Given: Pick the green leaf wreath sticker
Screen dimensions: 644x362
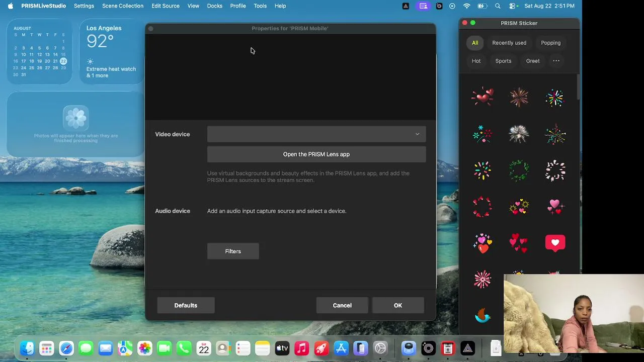Looking at the screenshot, I should pyautogui.click(x=519, y=170).
